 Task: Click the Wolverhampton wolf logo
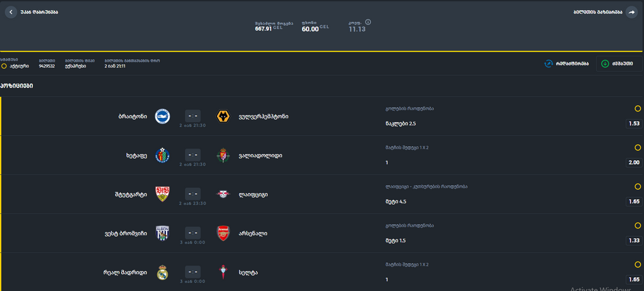point(223,117)
